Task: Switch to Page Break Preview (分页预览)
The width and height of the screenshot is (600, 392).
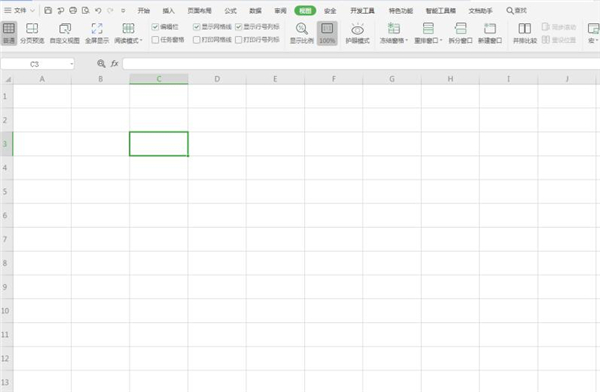Action: tap(32, 33)
